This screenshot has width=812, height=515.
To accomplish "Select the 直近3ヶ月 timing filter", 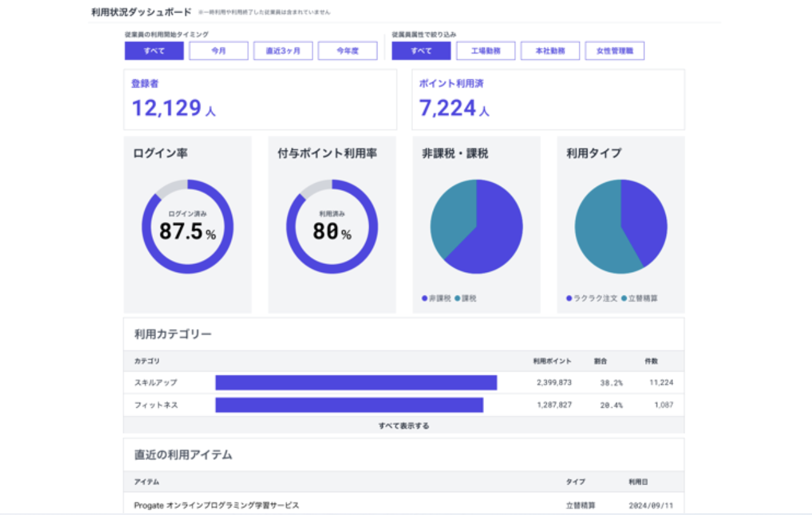I will 283,51.
